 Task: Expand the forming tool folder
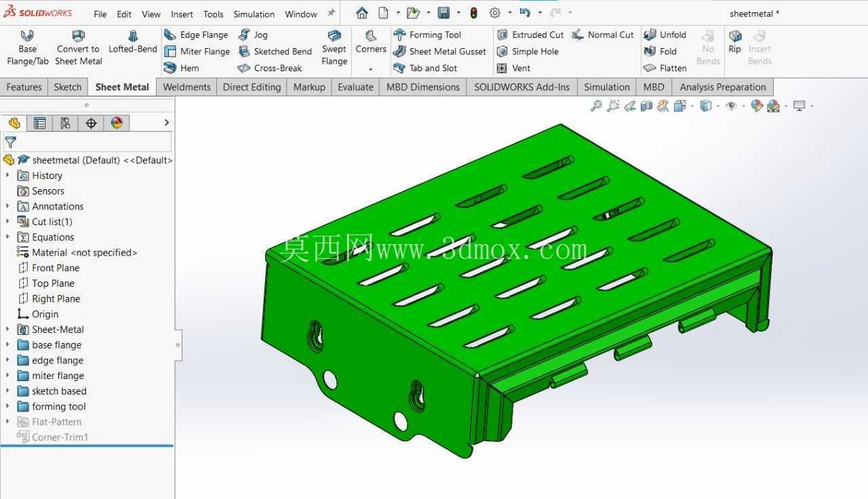[7, 407]
